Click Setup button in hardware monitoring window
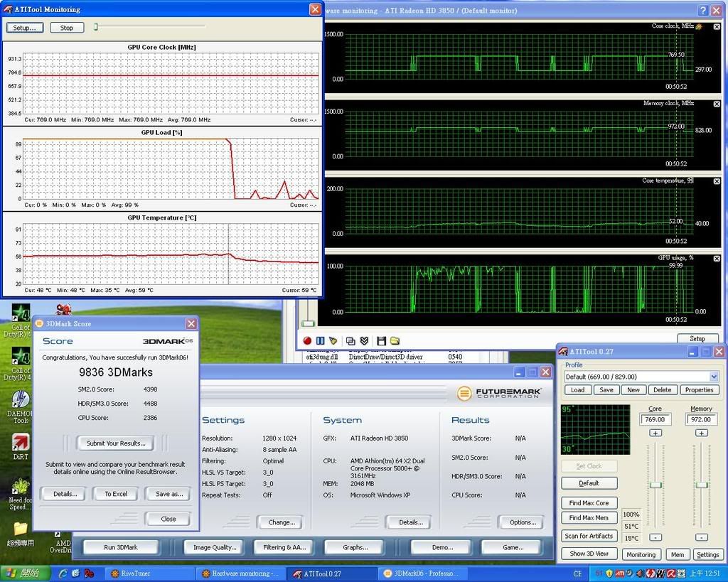 [697, 338]
